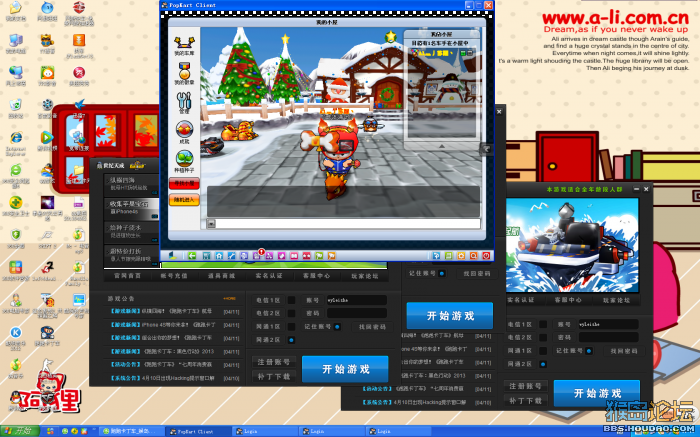
Task: Open 客服中心 in right login window
Action: tap(568, 300)
